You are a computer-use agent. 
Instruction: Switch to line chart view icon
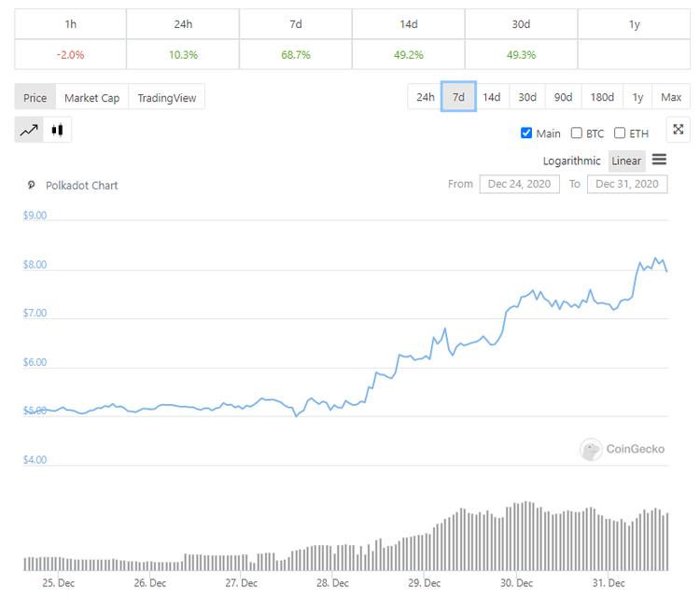pyautogui.click(x=29, y=131)
